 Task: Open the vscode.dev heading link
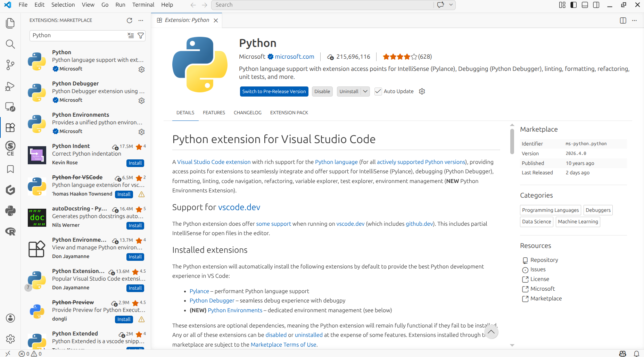[239, 207]
